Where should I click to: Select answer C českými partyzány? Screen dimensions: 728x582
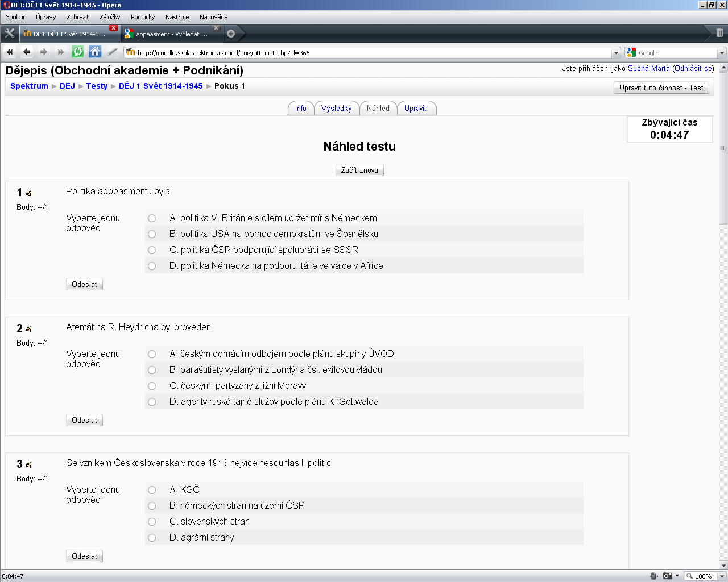[152, 386]
